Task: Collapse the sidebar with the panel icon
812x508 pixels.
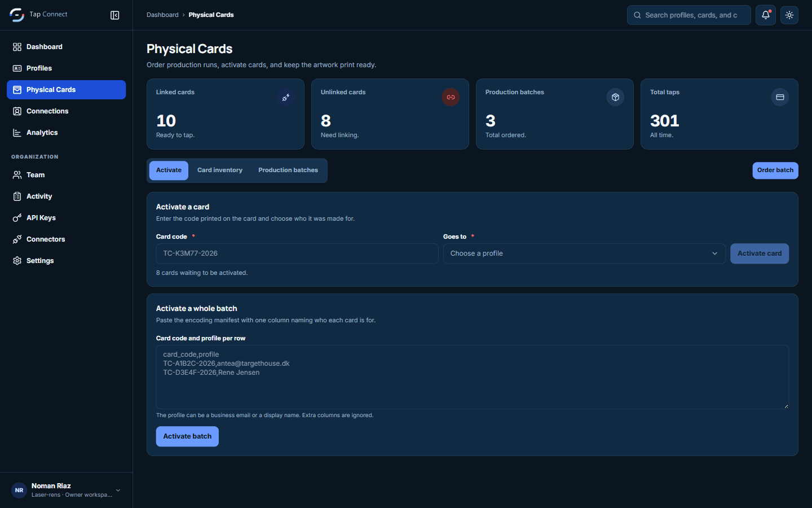Action: tap(115, 15)
